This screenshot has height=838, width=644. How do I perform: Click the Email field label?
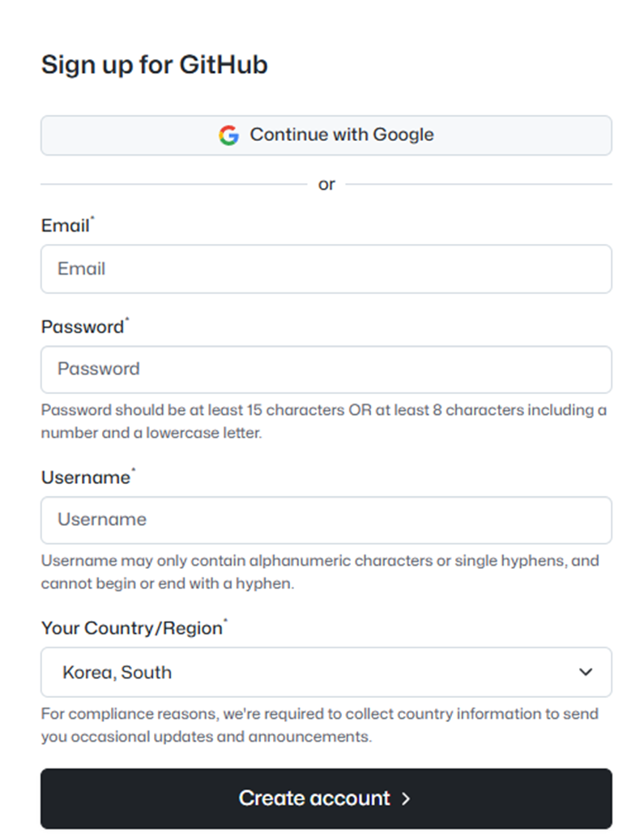click(65, 225)
